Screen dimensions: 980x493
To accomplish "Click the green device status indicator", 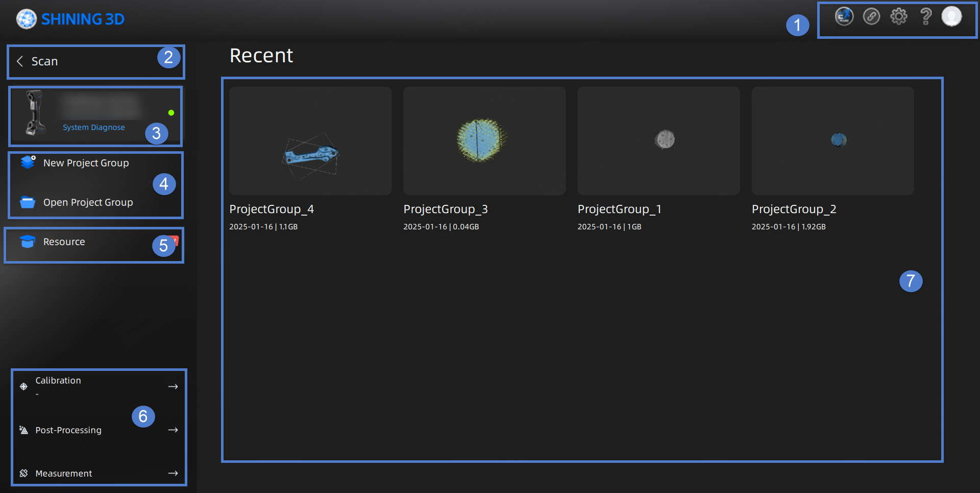I will [x=171, y=113].
